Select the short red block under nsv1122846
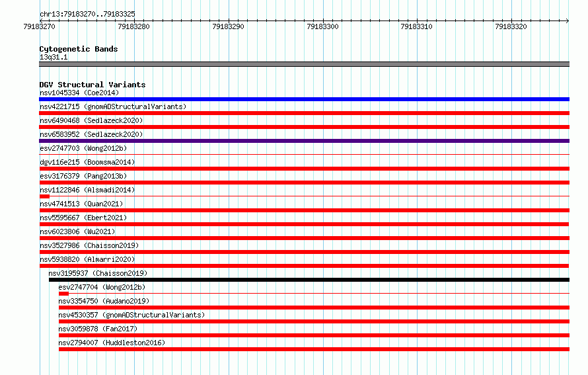Screen dimensions: 588x375 [x=44, y=196]
